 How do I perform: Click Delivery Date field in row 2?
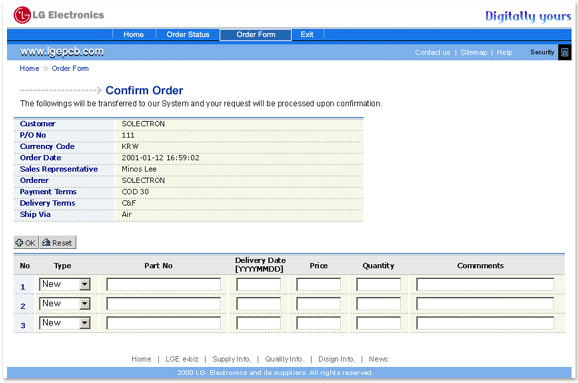[x=258, y=304]
